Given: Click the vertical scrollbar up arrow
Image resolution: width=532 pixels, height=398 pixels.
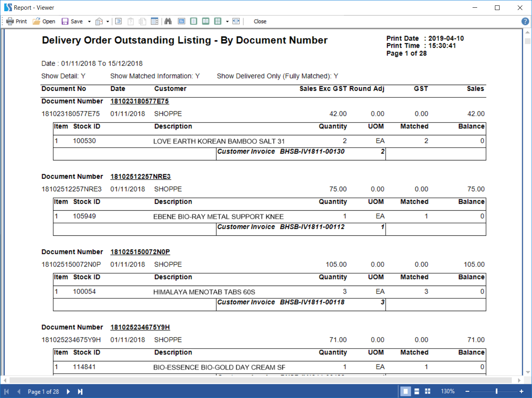Looking at the screenshot, I should 528,32.
